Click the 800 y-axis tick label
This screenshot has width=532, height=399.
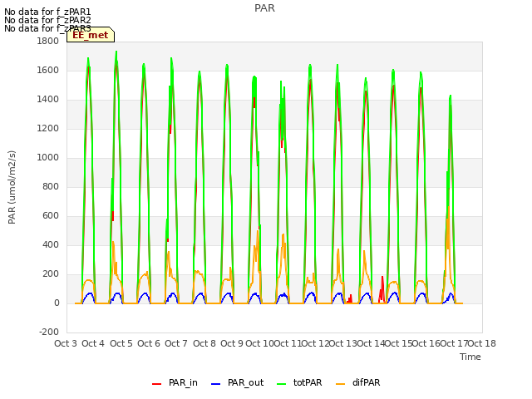click(51, 186)
